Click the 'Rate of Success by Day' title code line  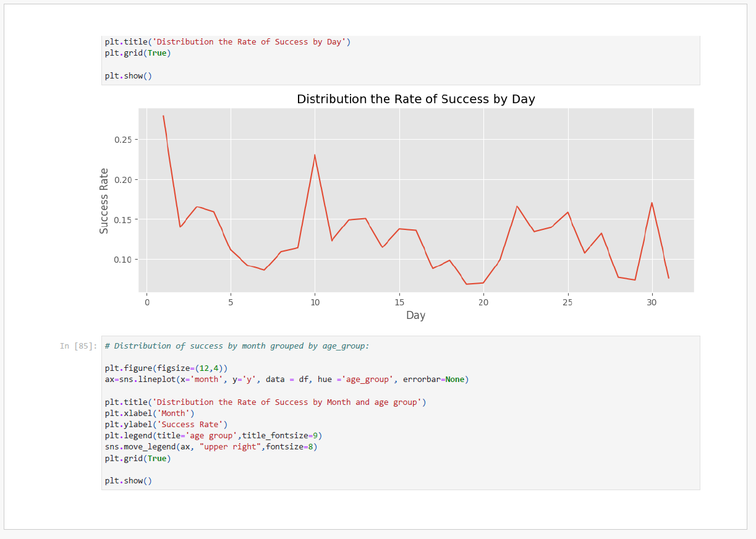coord(227,42)
